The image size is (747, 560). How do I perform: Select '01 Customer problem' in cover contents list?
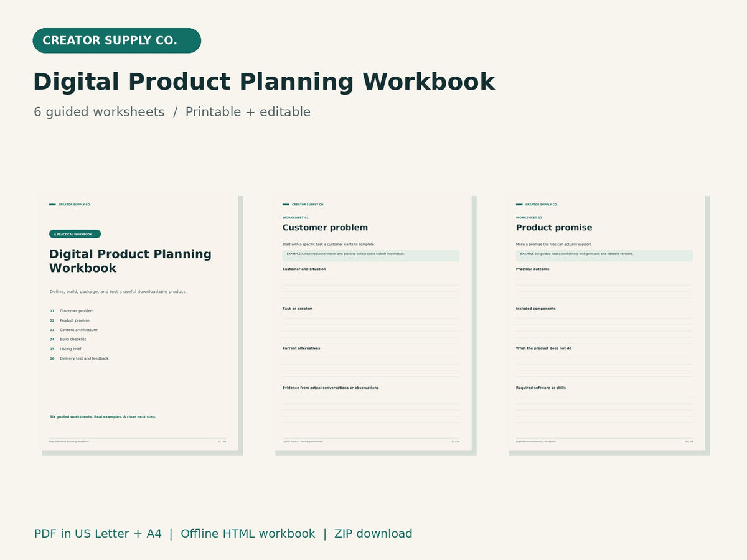coord(72,311)
